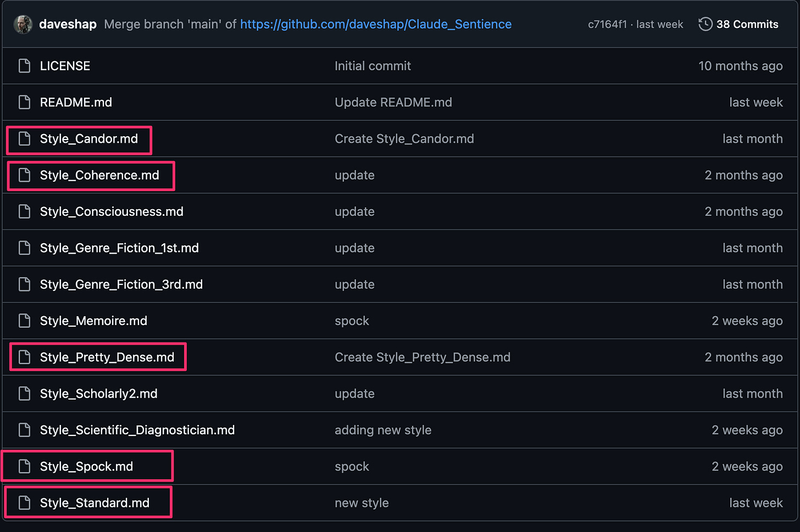Click the file icon beside Style_Scientific_Diagnostician.md

[24, 430]
